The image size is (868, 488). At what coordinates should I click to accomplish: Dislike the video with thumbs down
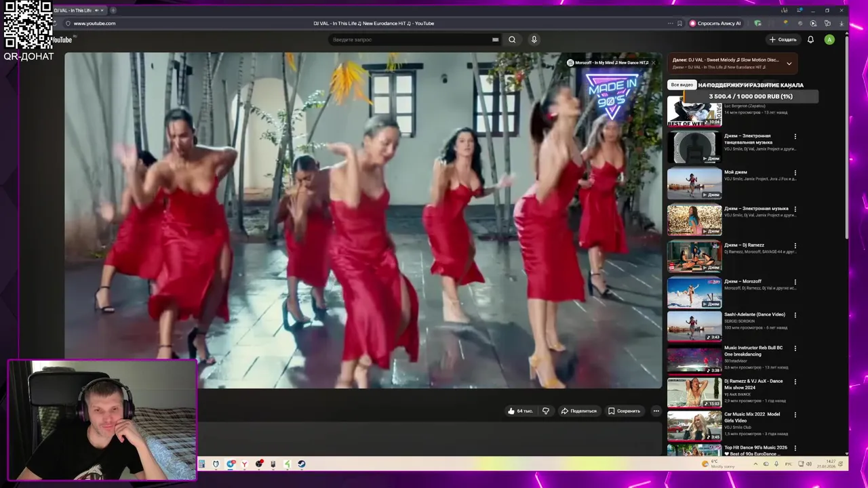tap(546, 411)
